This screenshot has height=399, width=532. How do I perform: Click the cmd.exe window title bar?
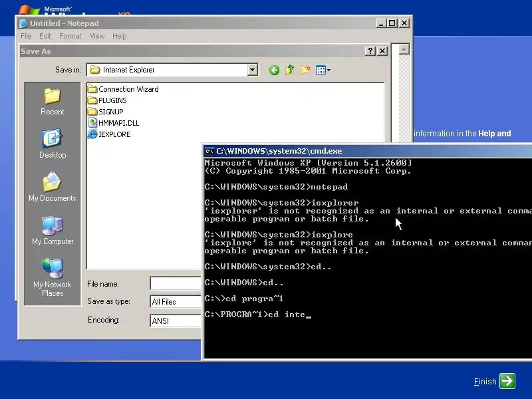pyautogui.click(x=368, y=151)
